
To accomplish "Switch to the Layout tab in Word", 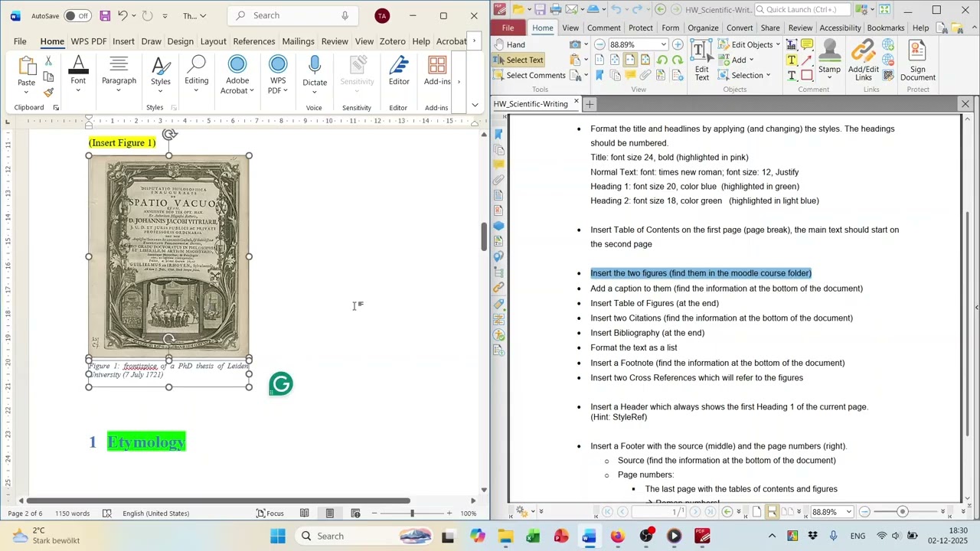I will point(213,41).
